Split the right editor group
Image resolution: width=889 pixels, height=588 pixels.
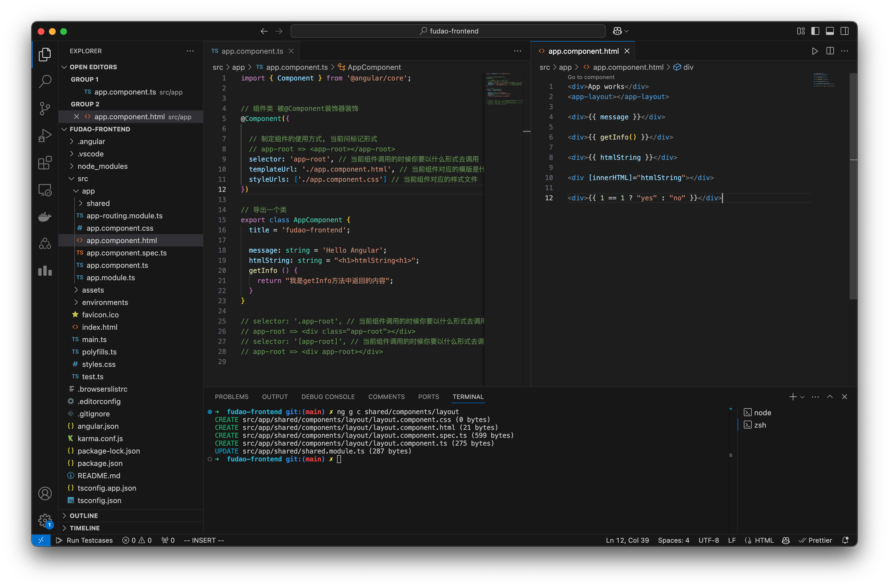click(x=830, y=51)
